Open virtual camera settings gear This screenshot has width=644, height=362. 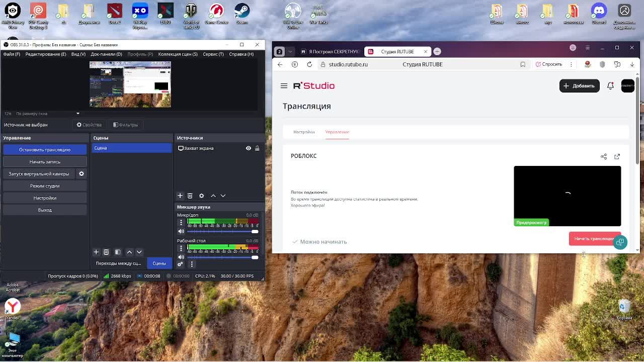point(82,174)
